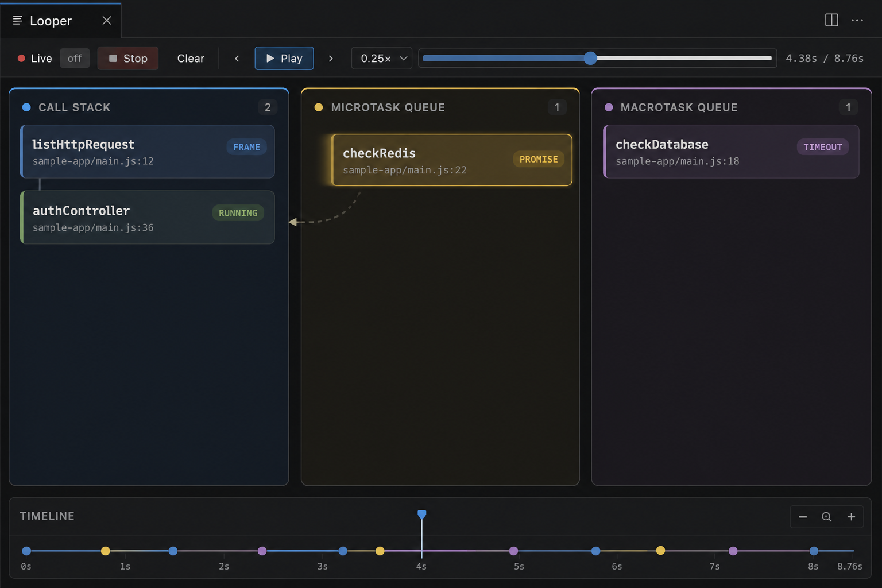This screenshot has height=588, width=882.
Task: Open source link sample-app/main.js:12
Action: (x=93, y=161)
